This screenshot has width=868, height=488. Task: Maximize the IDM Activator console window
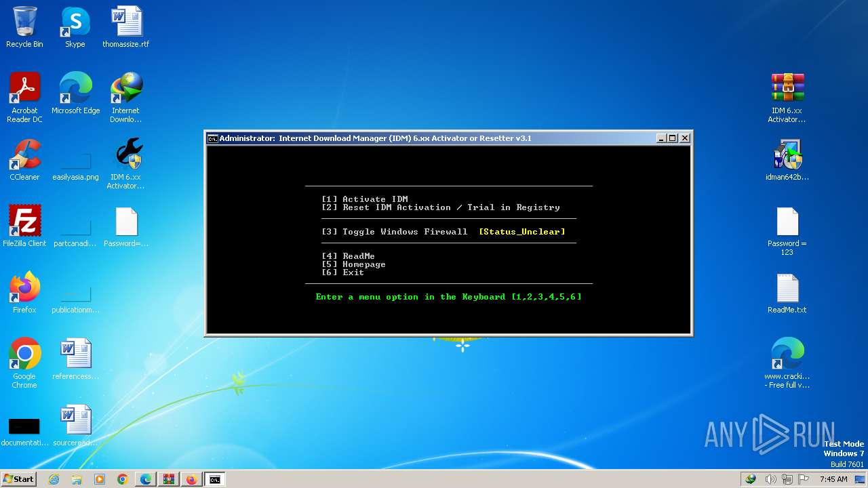pyautogui.click(x=673, y=138)
